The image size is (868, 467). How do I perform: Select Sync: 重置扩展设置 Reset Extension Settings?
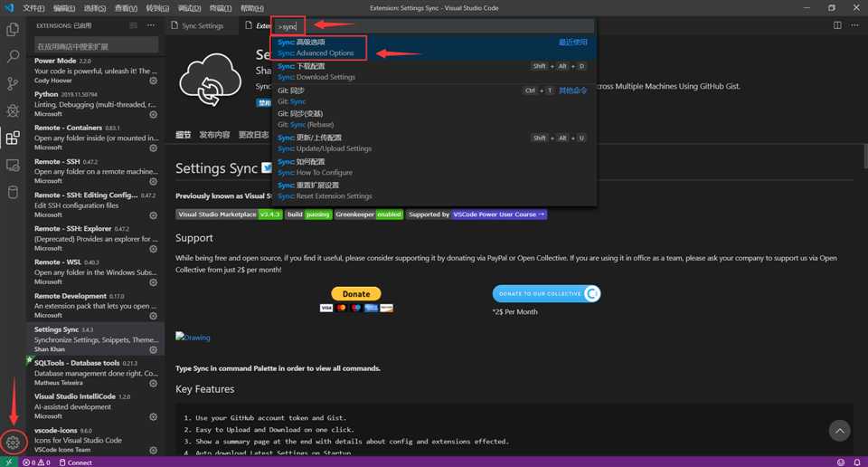(x=434, y=191)
